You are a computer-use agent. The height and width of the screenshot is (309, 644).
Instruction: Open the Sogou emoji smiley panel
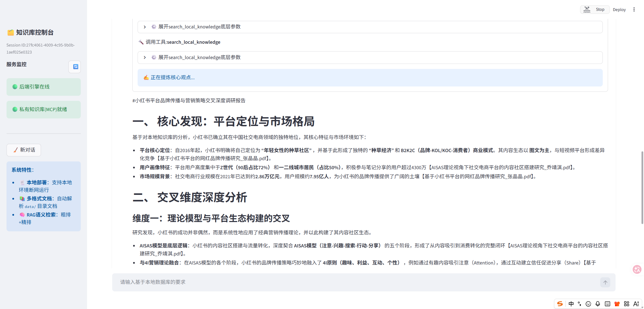(x=588, y=304)
